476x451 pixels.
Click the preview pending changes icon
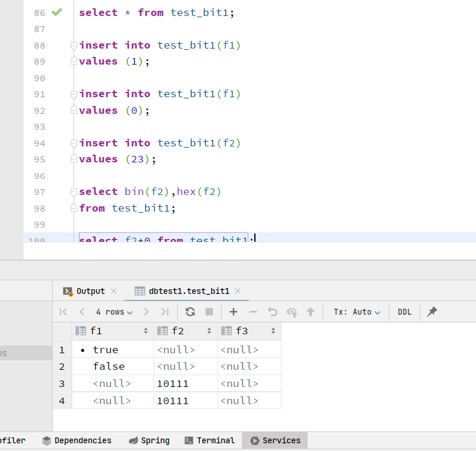point(292,312)
